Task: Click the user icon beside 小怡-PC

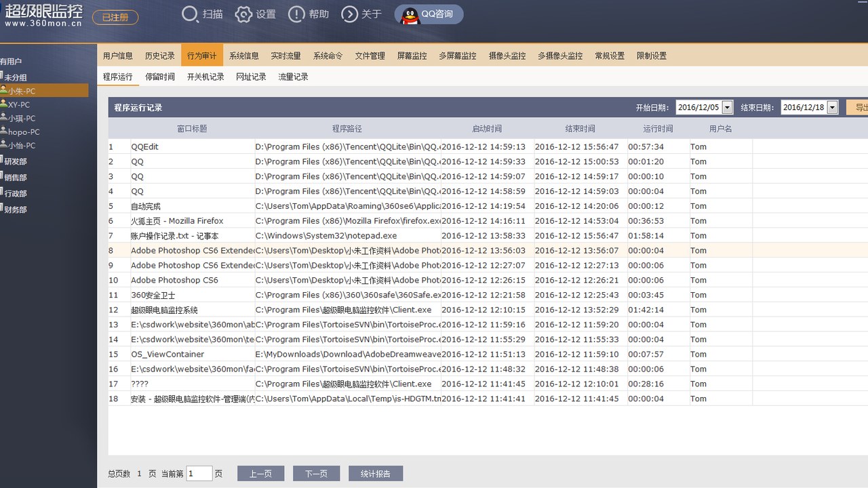Action: 3,145
